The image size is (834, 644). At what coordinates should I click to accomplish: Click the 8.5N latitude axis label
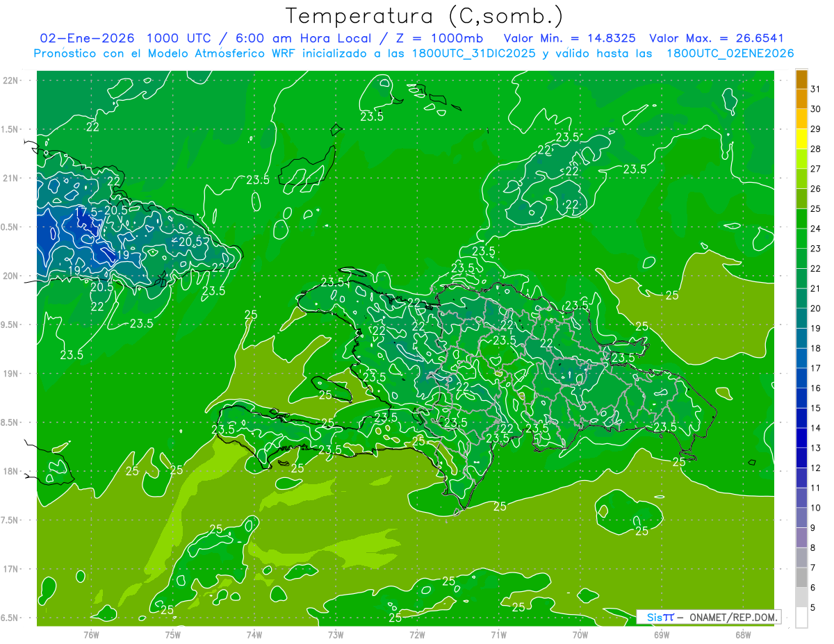click(10, 422)
